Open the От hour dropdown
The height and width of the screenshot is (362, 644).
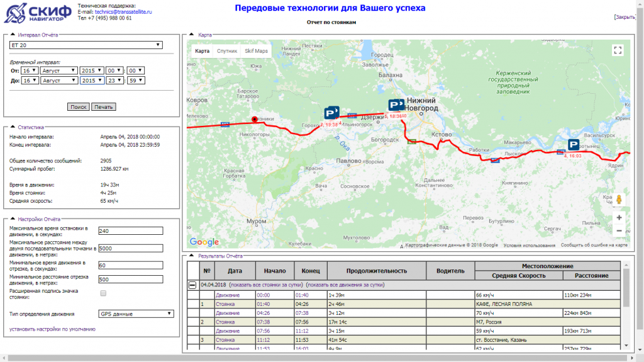click(114, 71)
